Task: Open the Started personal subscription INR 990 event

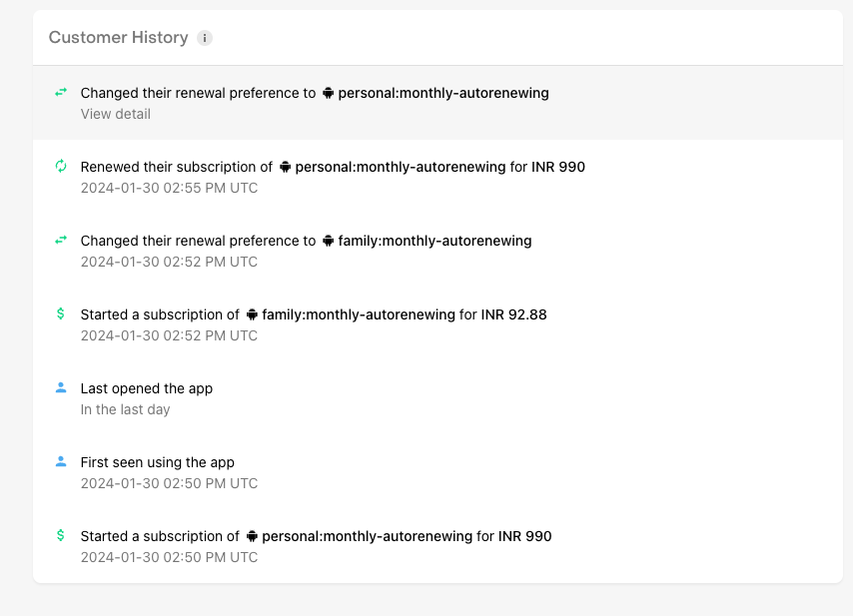Action: pyautogui.click(x=437, y=546)
